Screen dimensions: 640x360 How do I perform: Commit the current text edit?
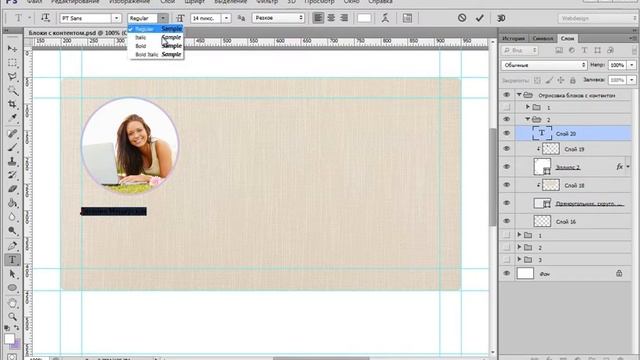coord(480,18)
